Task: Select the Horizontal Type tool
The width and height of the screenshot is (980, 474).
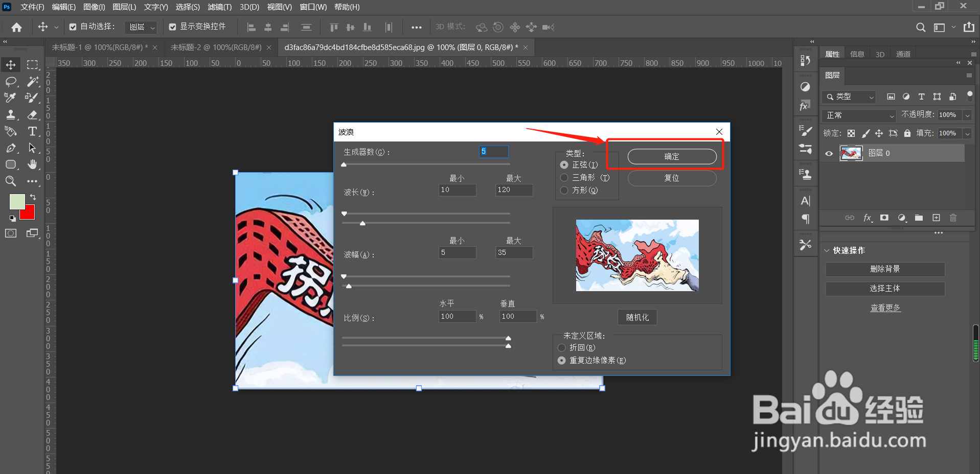Action: [x=33, y=131]
